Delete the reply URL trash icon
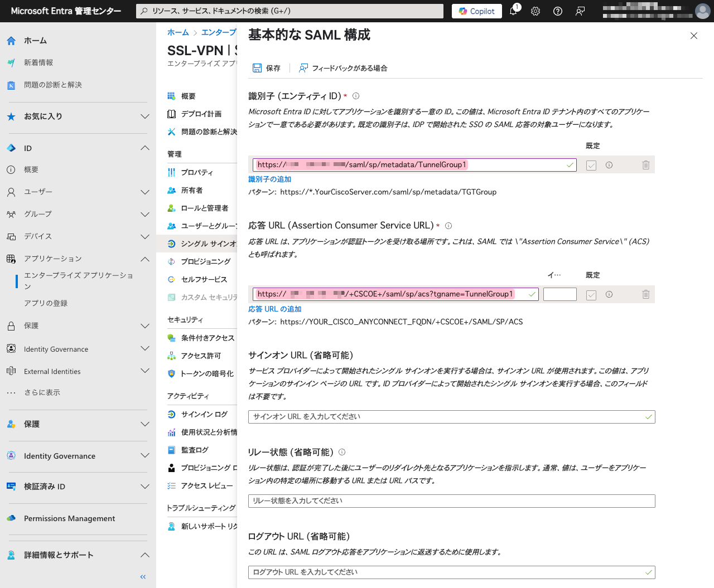The height and width of the screenshot is (588, 714). click(646, 294)
